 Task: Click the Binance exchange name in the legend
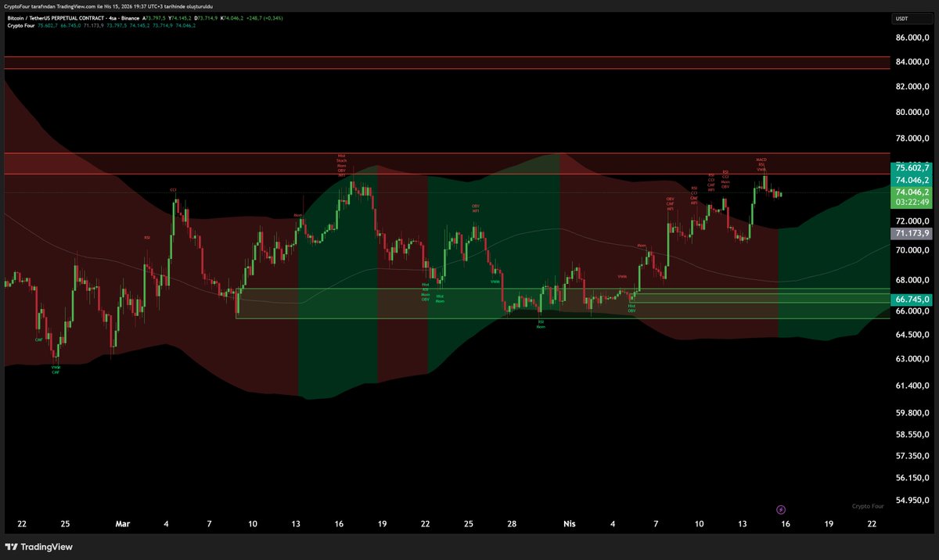tap(130, 18)
